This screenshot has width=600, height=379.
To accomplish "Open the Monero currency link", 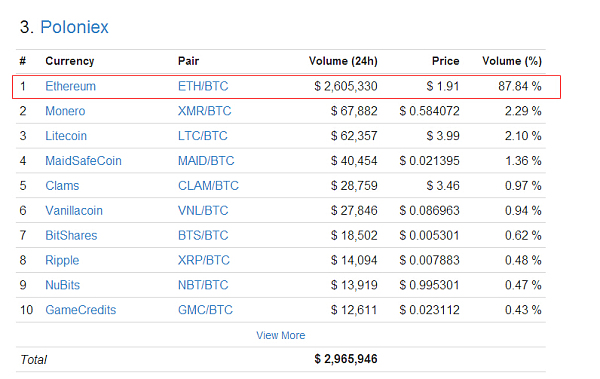I will click(65, 111).
